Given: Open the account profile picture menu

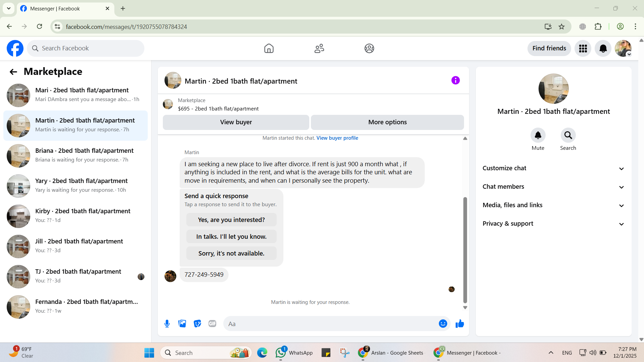Looking at the screenshot, I should pos(623,48).
